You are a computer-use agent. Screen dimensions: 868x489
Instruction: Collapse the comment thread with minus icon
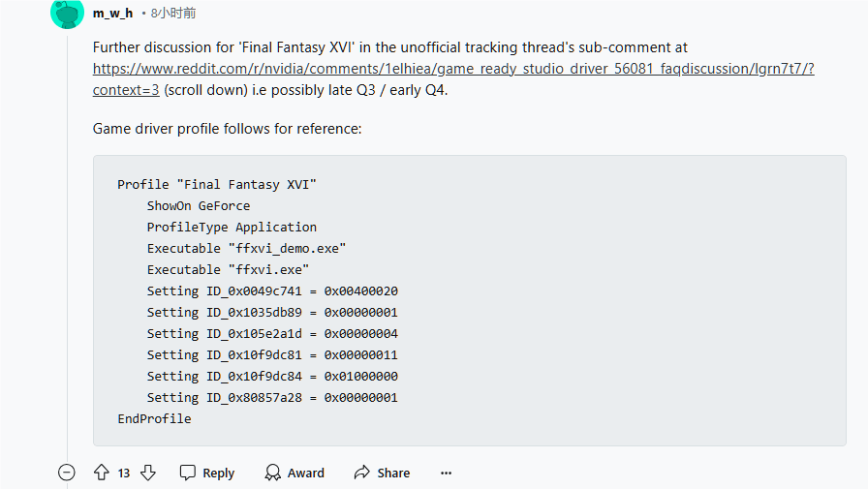point(67,473)
